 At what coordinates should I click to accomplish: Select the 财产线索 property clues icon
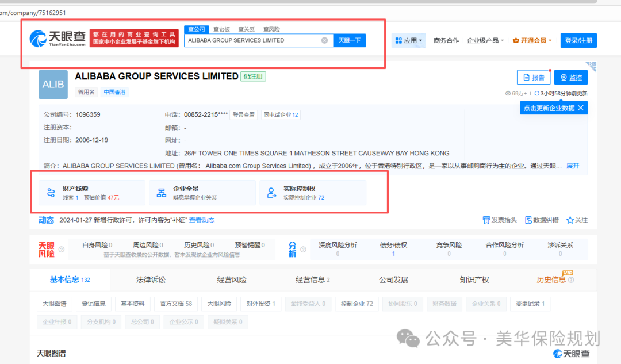click(x=51, y=192)
